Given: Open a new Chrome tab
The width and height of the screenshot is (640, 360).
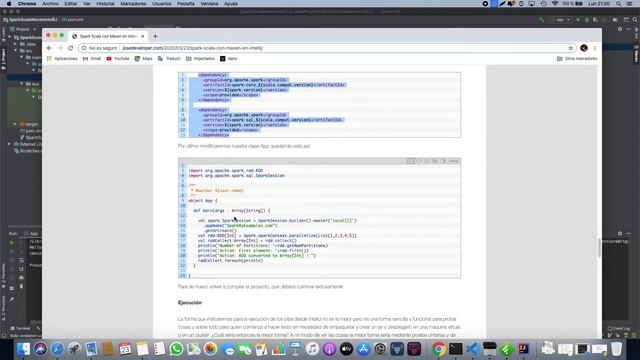Looking at the screenshot, I should click(155, 36).
